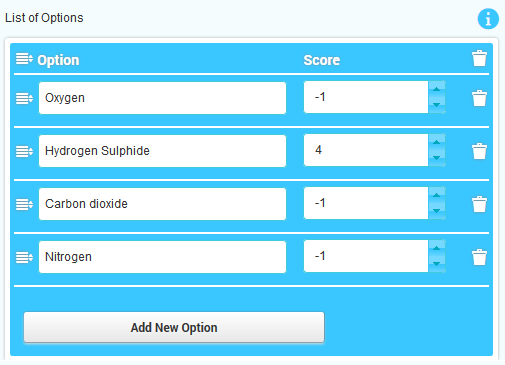Click the reorder handle beside Hydrogen Sulphide

coord(24,151)
